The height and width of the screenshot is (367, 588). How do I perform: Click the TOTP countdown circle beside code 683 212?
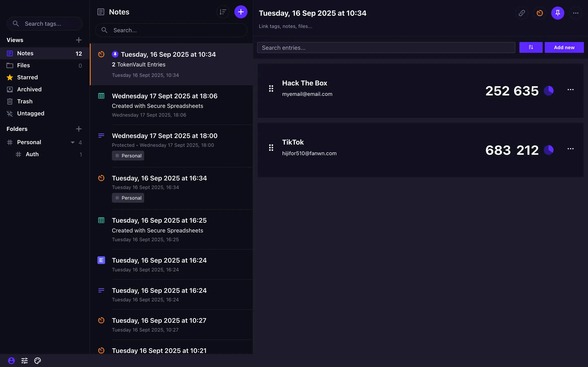coord(549,150)
